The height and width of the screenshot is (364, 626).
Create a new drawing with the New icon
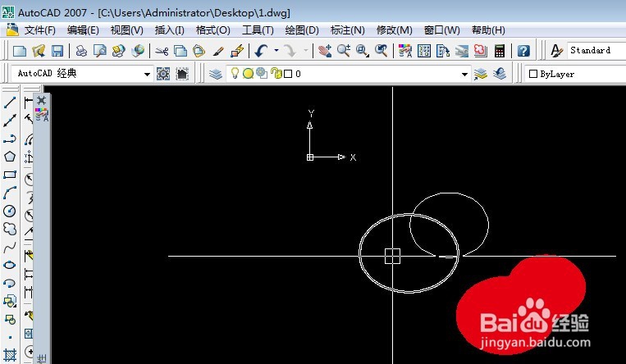tap(20, 51)
